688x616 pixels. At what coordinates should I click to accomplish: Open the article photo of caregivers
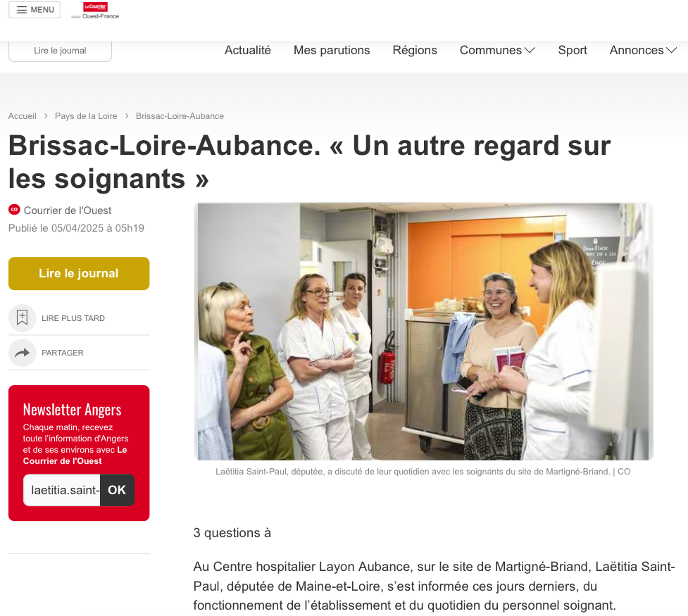(x=423, y=332)
